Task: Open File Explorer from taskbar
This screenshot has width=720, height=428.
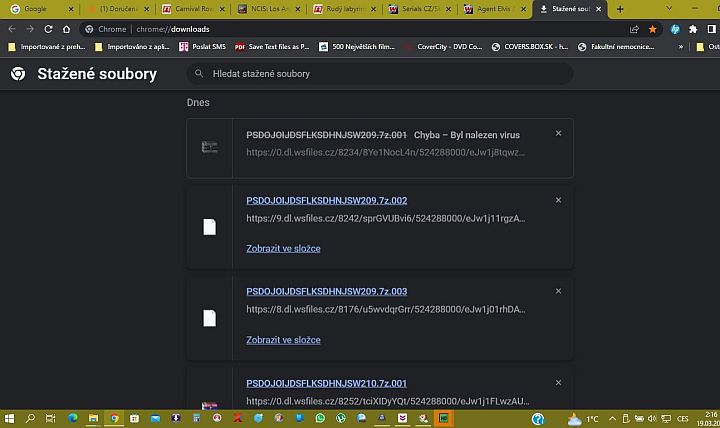Action: click(93, 418)
